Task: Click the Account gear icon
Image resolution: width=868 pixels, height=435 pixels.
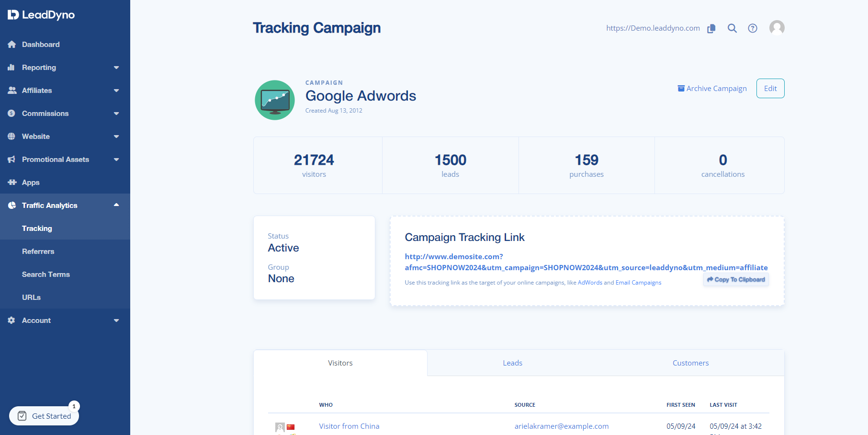Action: coord(11,321)
